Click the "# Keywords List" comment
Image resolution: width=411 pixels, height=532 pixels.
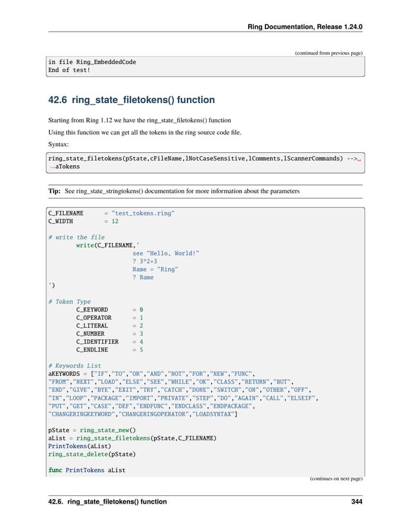point(75,366)
